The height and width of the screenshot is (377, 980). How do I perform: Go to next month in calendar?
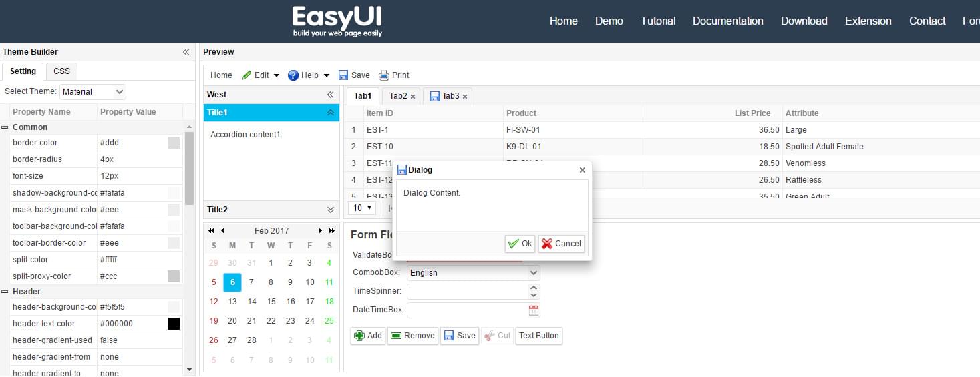321,231
